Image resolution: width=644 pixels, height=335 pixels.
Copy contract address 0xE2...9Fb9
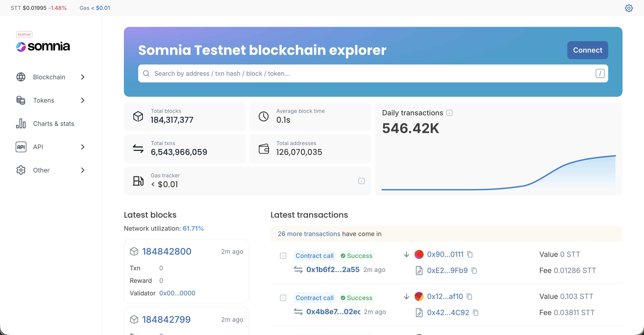click(474, 271)
